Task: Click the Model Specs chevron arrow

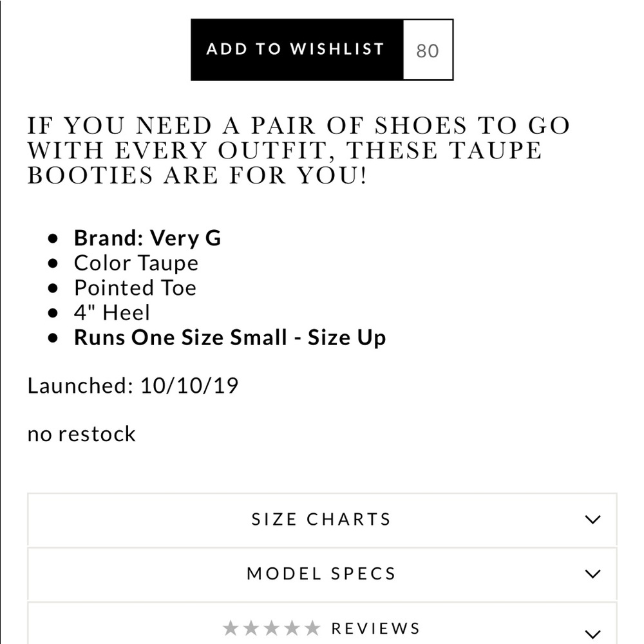Action: pyautogui.click(x=592, y=574)
